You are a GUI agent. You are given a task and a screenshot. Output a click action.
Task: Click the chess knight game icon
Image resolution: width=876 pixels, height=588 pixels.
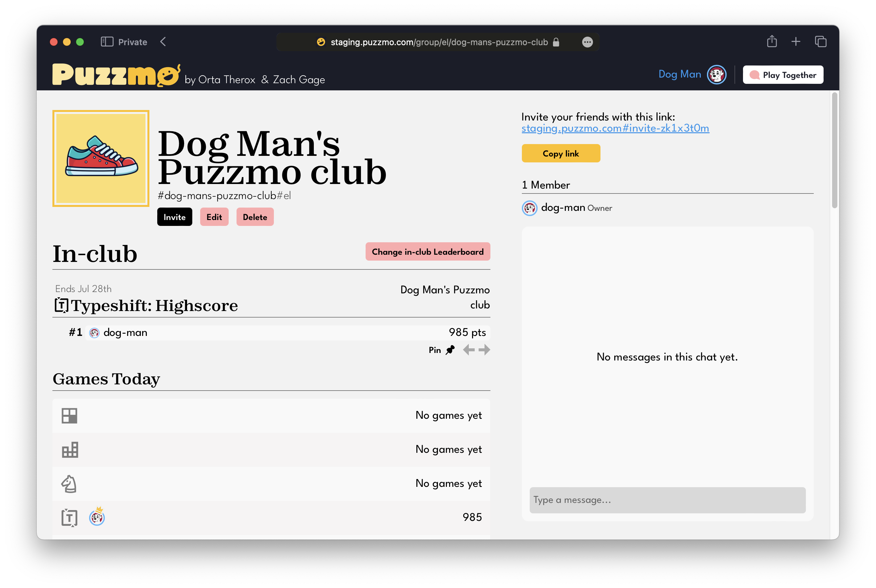point(69,484)
